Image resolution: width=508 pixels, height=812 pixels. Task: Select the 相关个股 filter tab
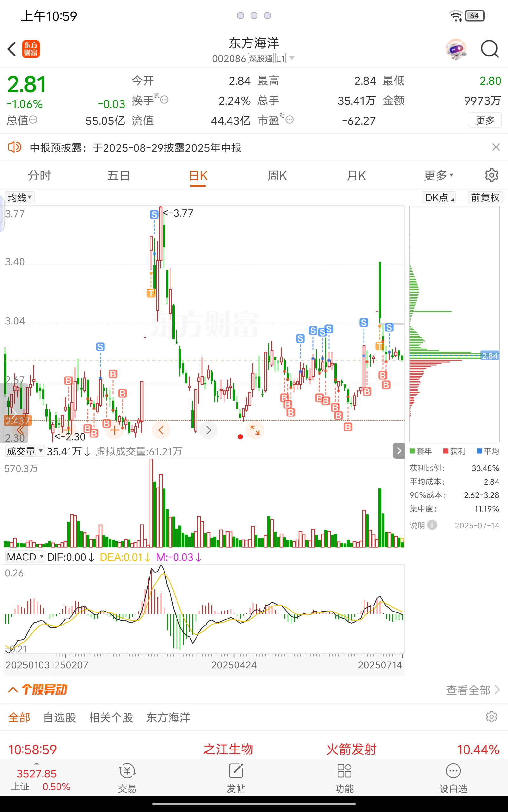coord(111,717)
